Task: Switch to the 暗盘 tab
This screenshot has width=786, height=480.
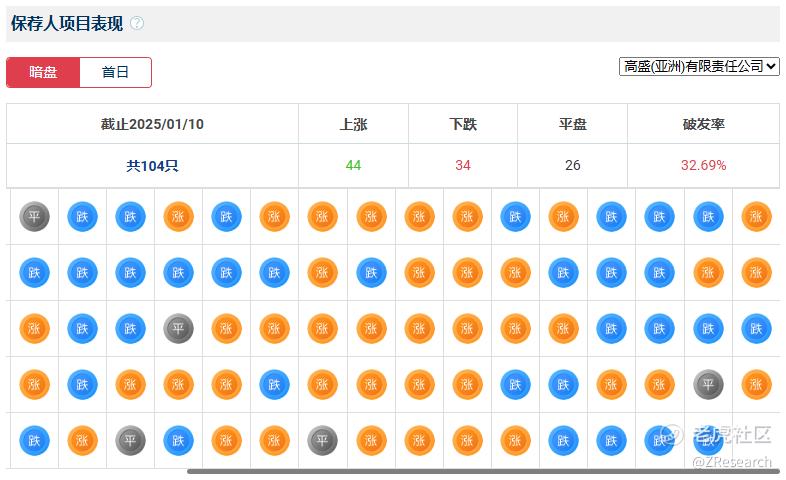Action: coord(43,72)
